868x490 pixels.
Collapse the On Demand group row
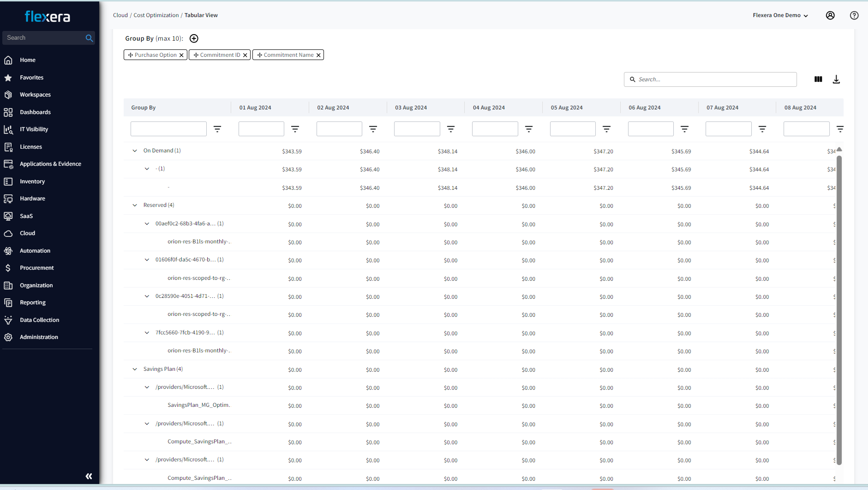[x=135, y=151]
